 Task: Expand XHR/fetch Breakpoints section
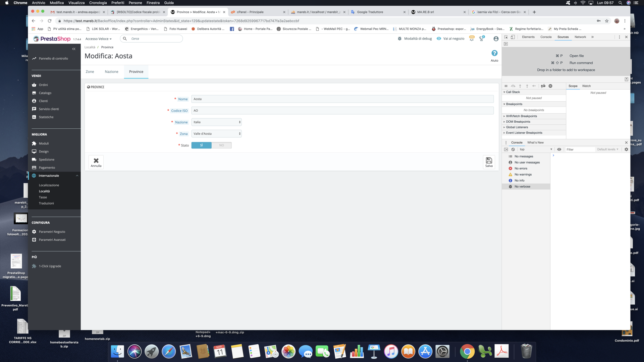(521, 116)
